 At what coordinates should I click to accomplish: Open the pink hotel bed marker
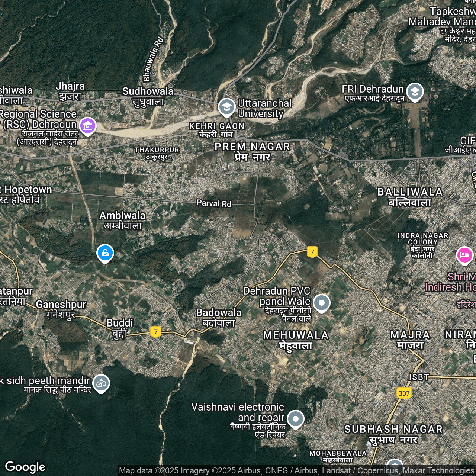[464, 255]
